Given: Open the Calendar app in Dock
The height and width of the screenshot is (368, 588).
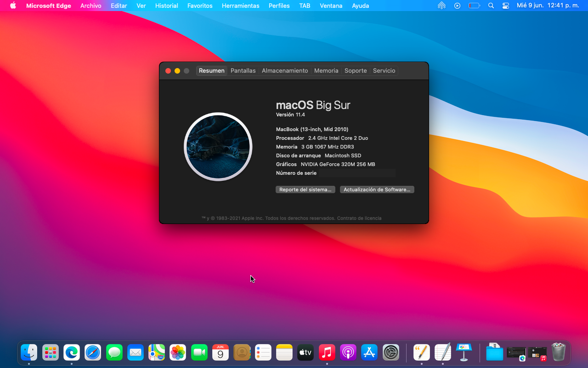Looking at the screenshot, I should point(220,353).
